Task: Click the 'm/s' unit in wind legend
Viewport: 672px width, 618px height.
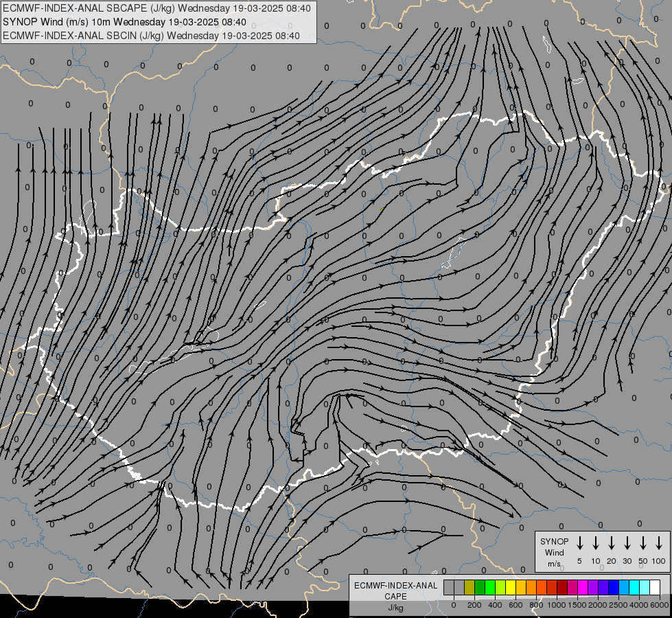Action: point(554,564)
